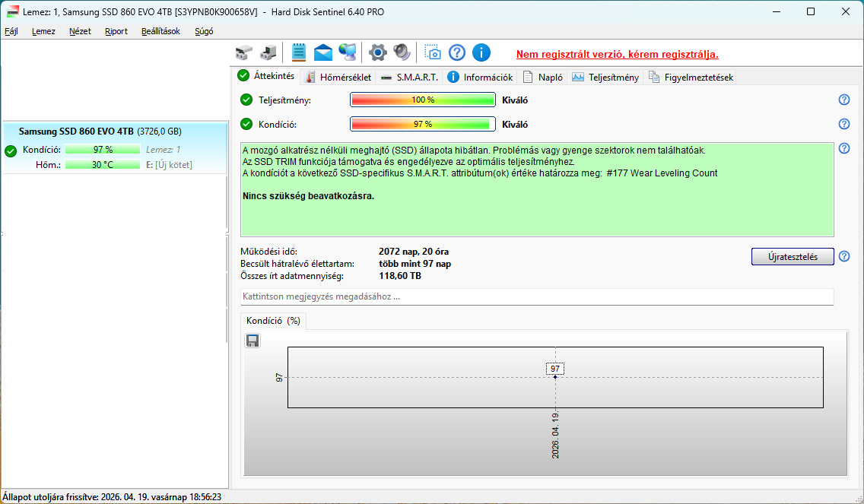Click the second disk drive toolbar icon

pos(268,53)
